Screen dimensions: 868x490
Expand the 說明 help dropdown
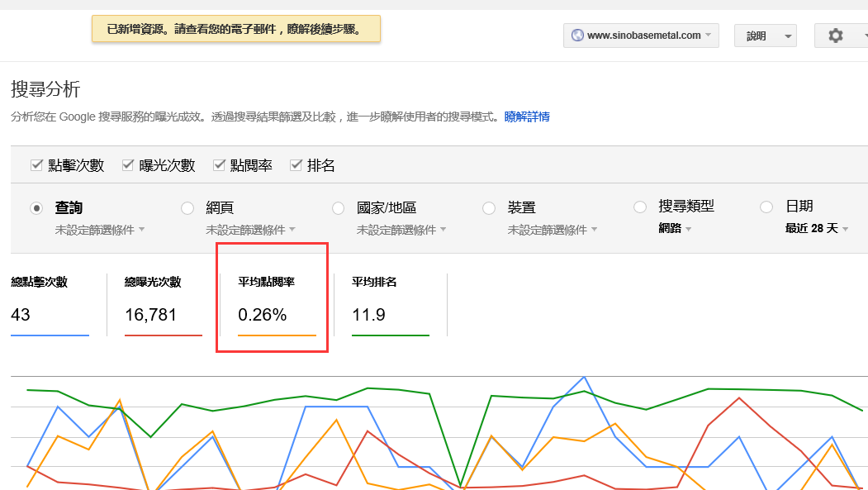tap(765, 36)
